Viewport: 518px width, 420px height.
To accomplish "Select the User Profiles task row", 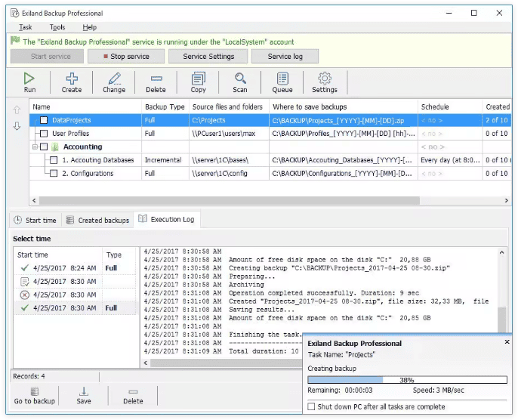I will click(x=270, y=134).
